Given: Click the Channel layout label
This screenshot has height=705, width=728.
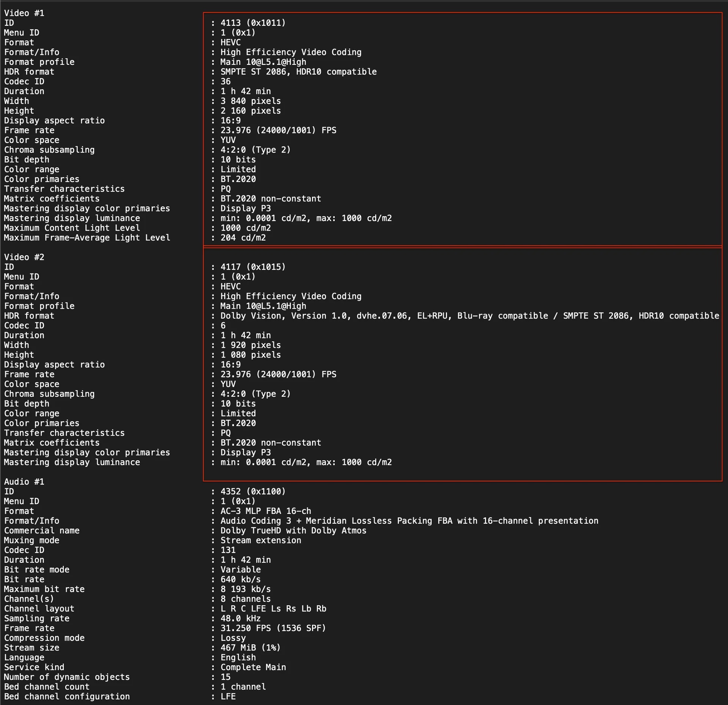Looking at the screenshot, I should pos(39,609).
